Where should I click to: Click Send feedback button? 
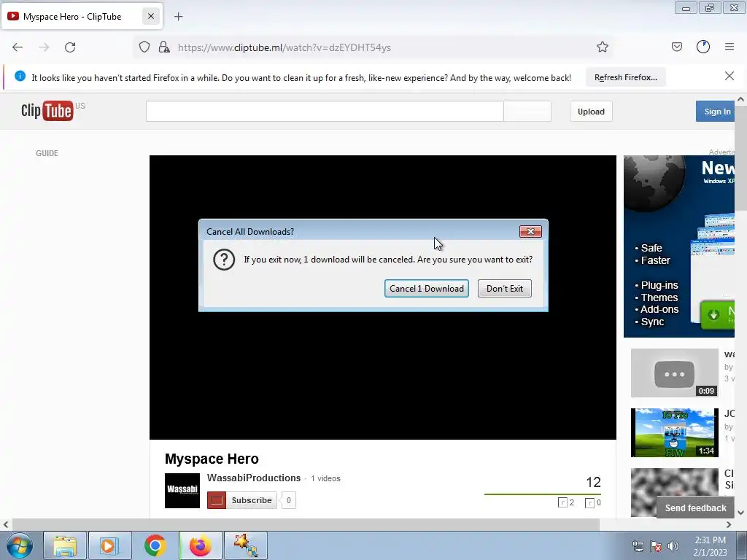tap(695, 508)
